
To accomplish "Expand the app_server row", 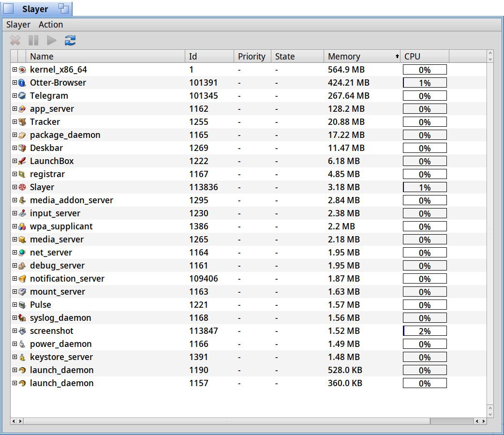I will coord(15,109).
